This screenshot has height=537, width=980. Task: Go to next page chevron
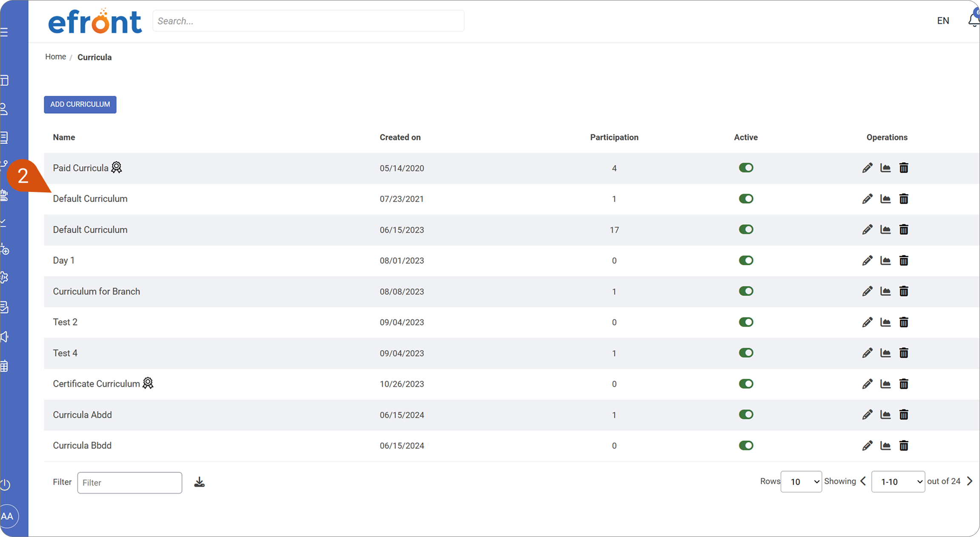point(970,481)
